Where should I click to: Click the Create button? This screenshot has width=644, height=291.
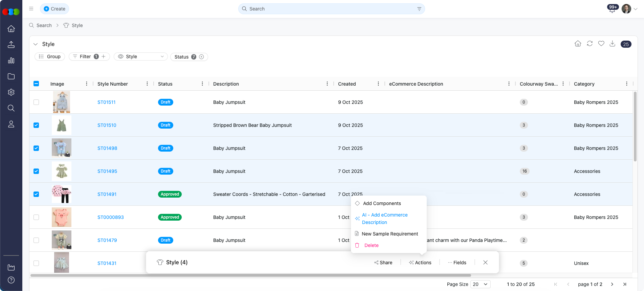(54, 9)
